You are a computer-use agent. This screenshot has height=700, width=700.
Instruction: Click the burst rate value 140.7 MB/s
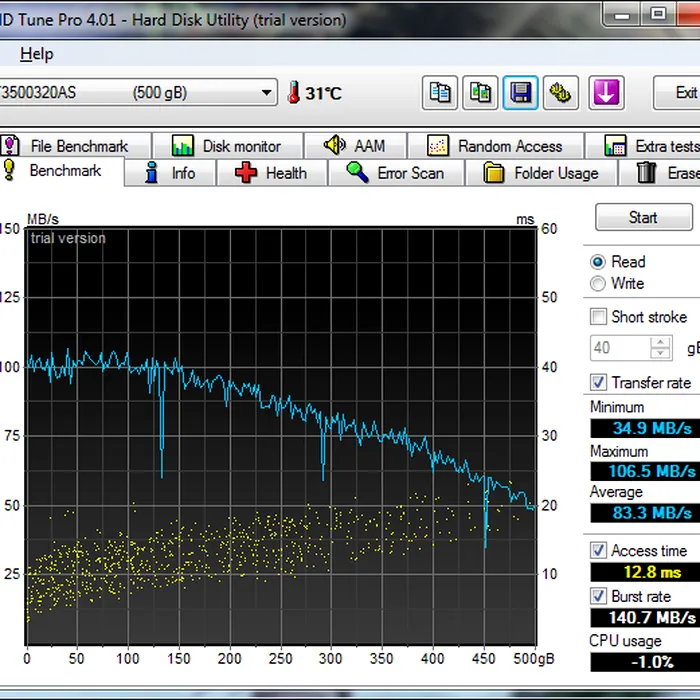[646, 617]
